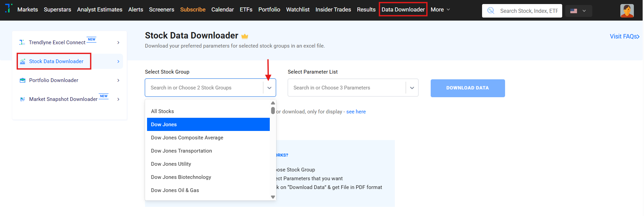Choose Dow Jones Composite Average
This screenshot has width=644, height=216.
click(208, 138)
